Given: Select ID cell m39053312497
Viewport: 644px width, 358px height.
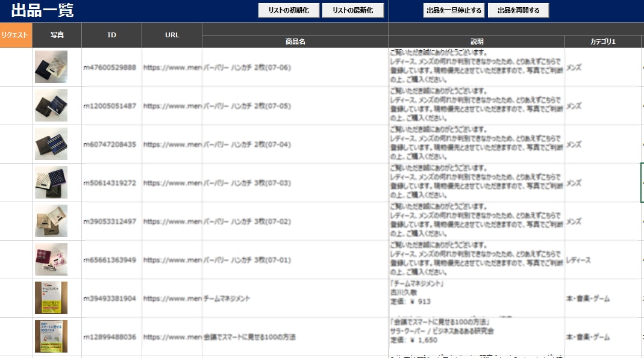Looking at the screenshot, I should [111, 221].
